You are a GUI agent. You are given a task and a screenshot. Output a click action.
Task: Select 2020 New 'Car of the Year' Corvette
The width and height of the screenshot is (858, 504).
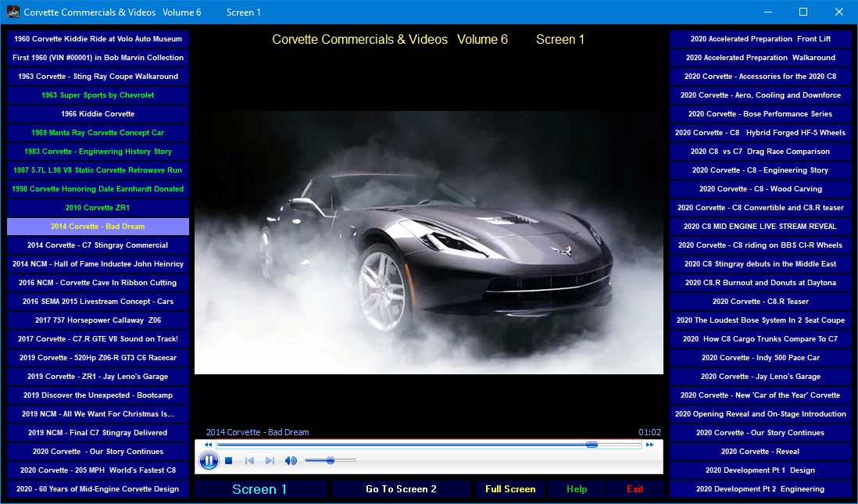click(x=760, y=395)
